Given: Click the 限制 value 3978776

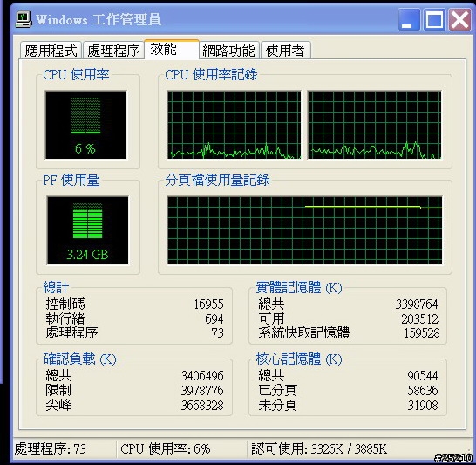Looking at the screenshot, I should (202, 390).
